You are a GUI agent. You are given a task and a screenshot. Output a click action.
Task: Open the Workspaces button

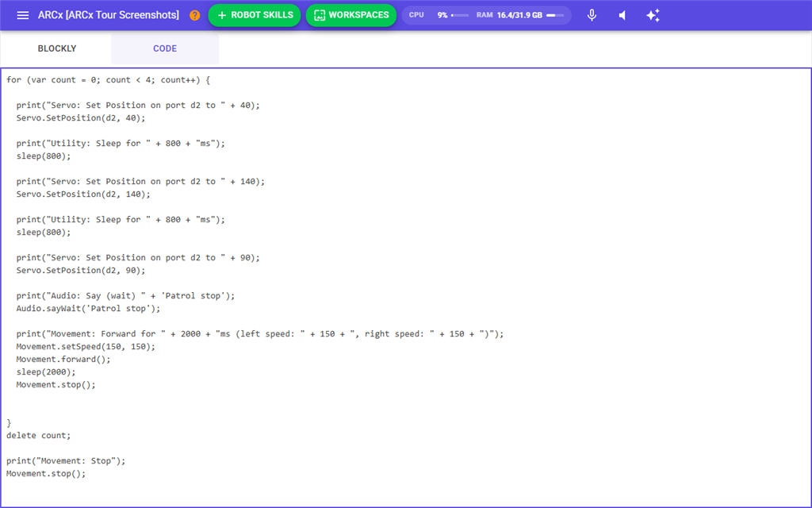[351, 15]
